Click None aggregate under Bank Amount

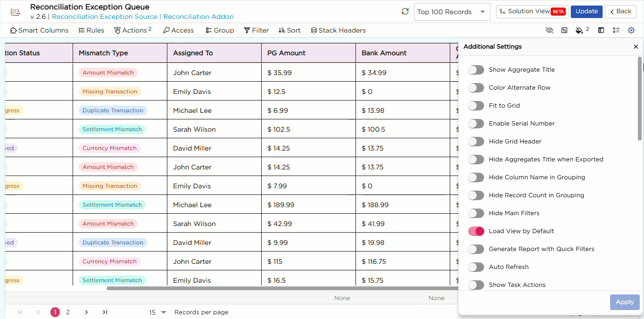(x=437, y=298)
